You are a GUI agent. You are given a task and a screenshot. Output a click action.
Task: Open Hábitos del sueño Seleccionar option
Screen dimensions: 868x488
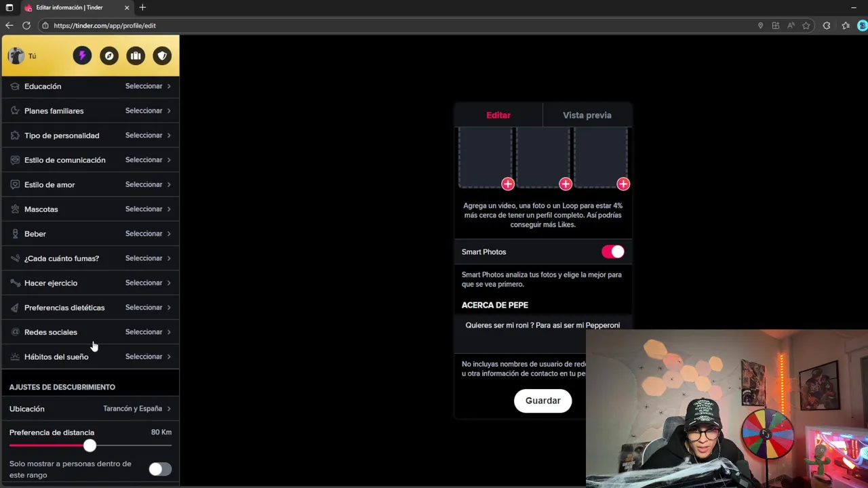click(x=148, y=357)
